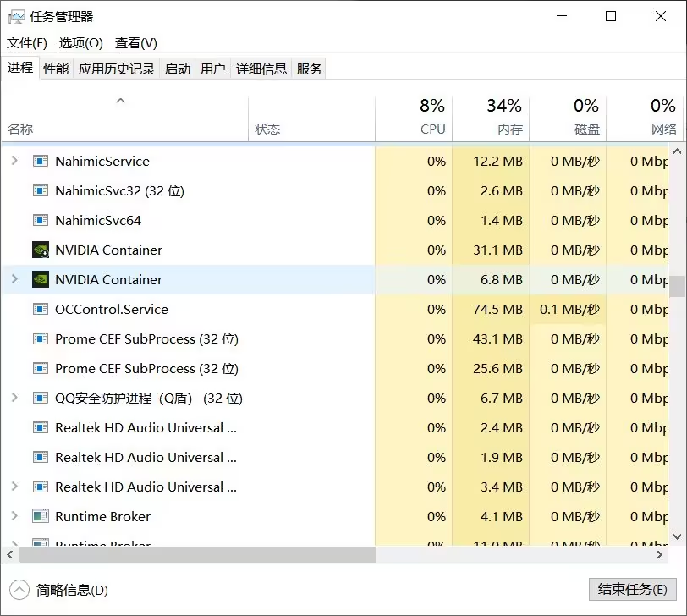Click the NahimicSvc64 process icon
The width and height of the screenshot is (687, 616).
(x=41, y=220)
